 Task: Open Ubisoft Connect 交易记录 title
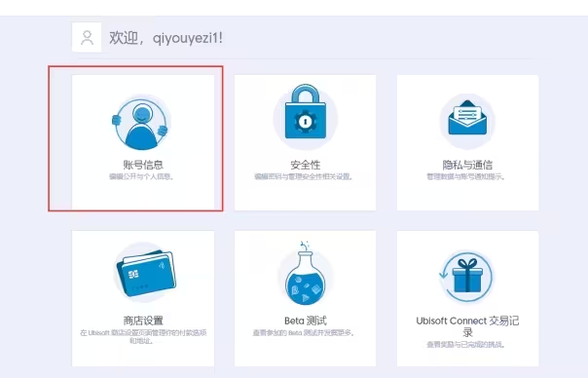tap(467, 326)
